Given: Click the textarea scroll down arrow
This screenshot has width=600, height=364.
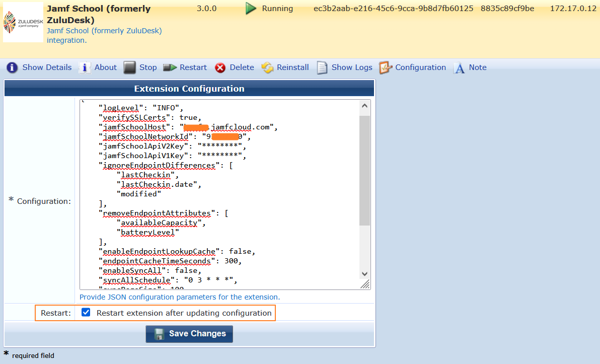Looking at the screenshot, I should click(x=364, y=274).
